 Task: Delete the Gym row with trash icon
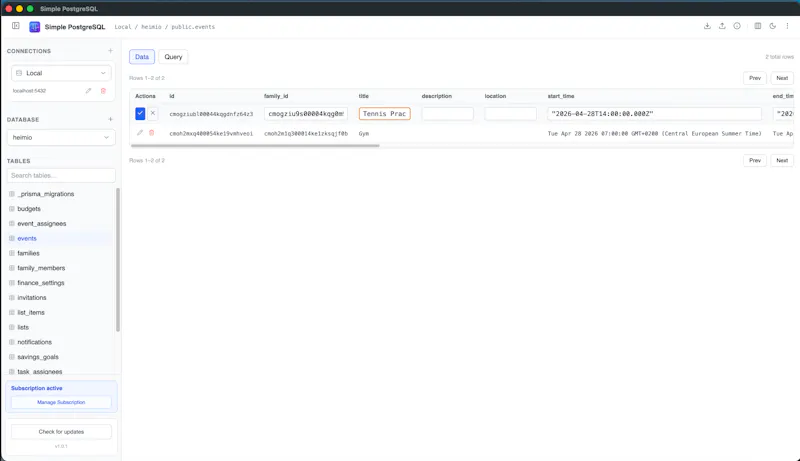pos(152,133)
